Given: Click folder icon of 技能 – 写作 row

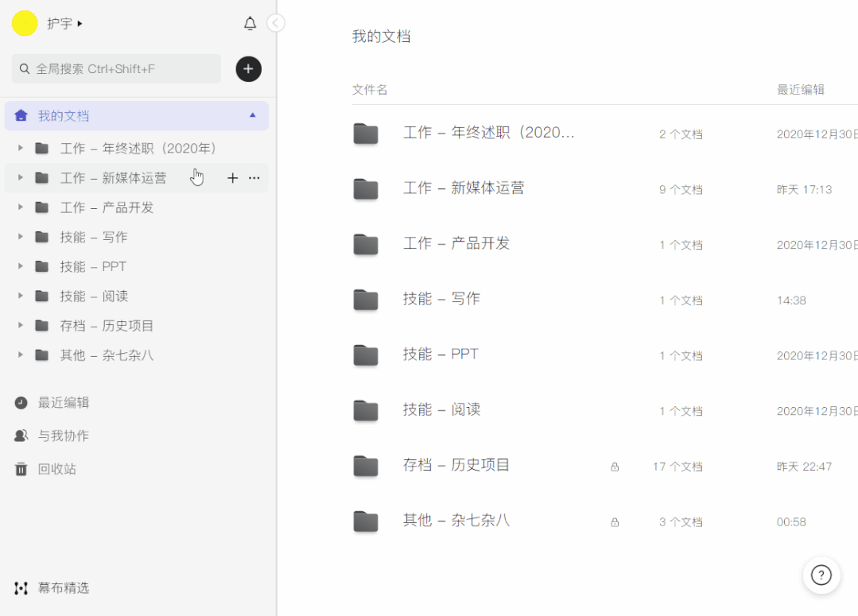Looking at the screenshot, I should (x=366, y=300).
